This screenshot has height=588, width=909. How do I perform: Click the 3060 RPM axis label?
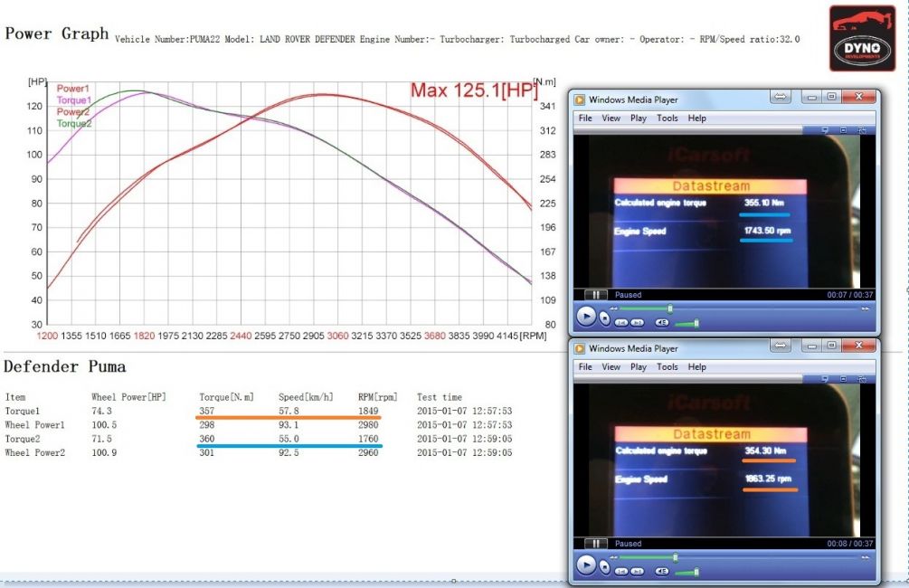(x=337, y=336)
